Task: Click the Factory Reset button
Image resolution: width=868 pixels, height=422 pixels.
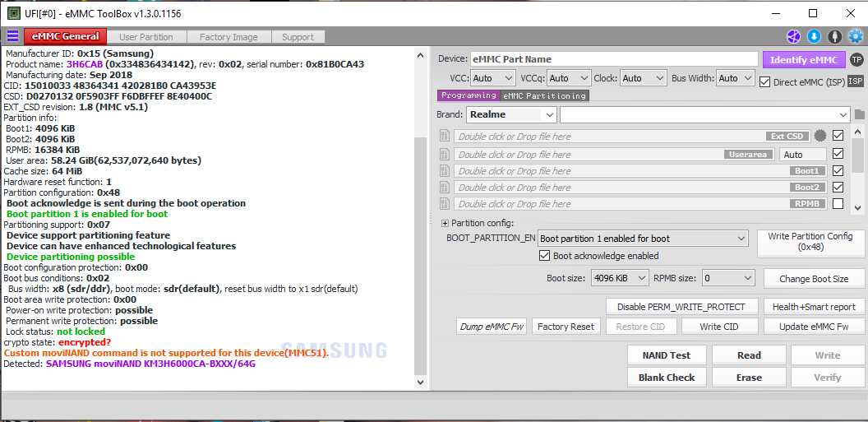Action: 566,327
